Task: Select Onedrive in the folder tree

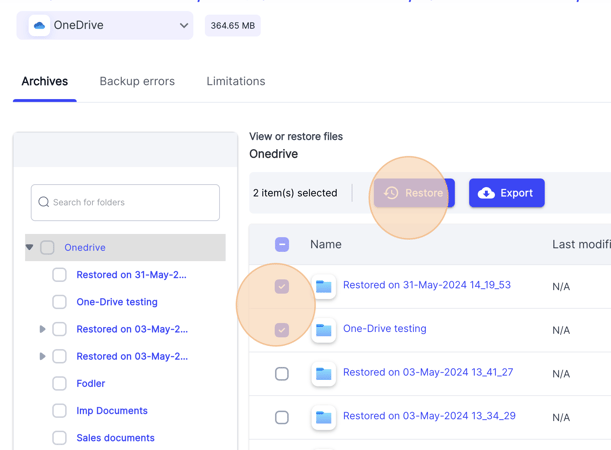Action: [x=85, y=247]
